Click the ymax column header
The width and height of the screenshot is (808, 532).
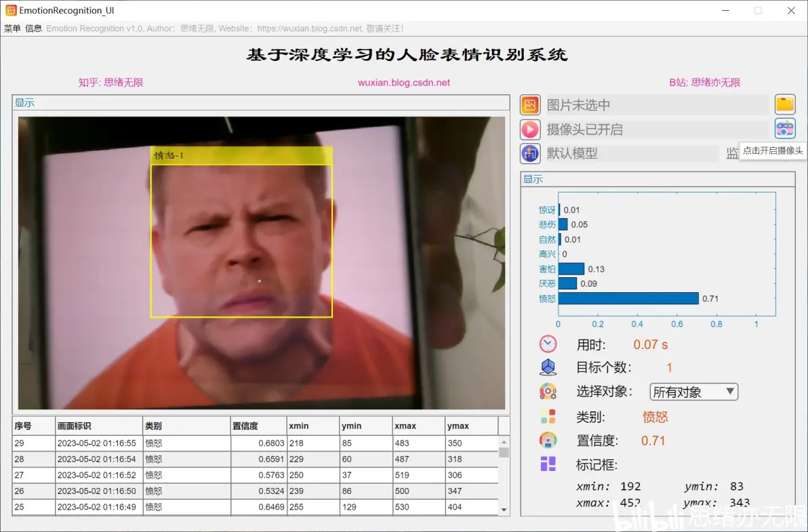tap(472, 426)
